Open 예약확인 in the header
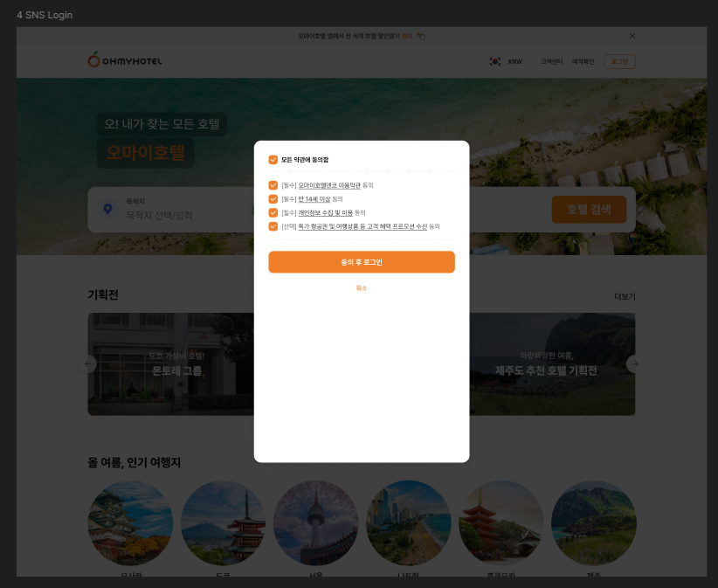Viewport: 718px width, 588px height. [x=583, y=61]
